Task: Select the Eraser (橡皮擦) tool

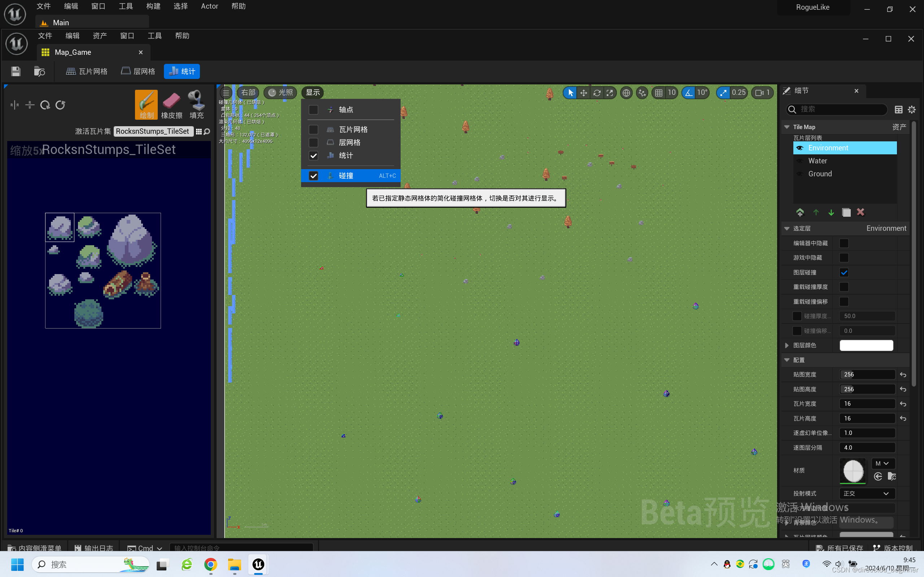Action: tap(171, 105)
